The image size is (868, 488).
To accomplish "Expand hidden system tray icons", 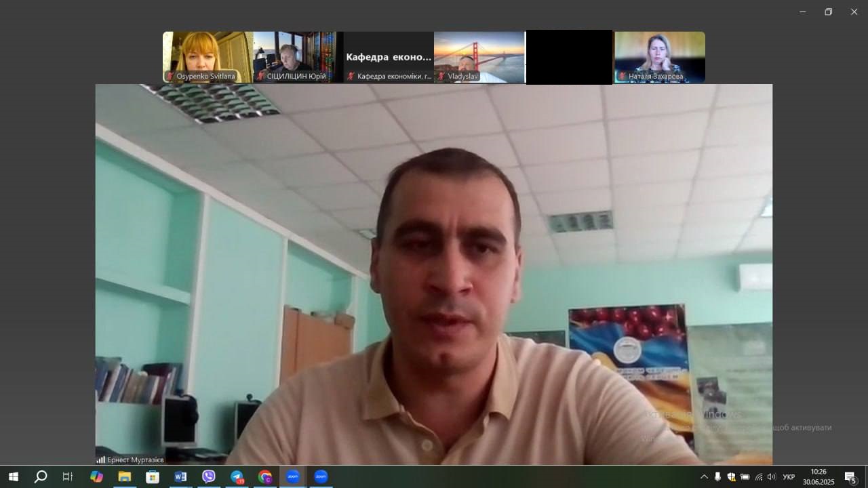I will pyautogui.click(x=704, y=476).
